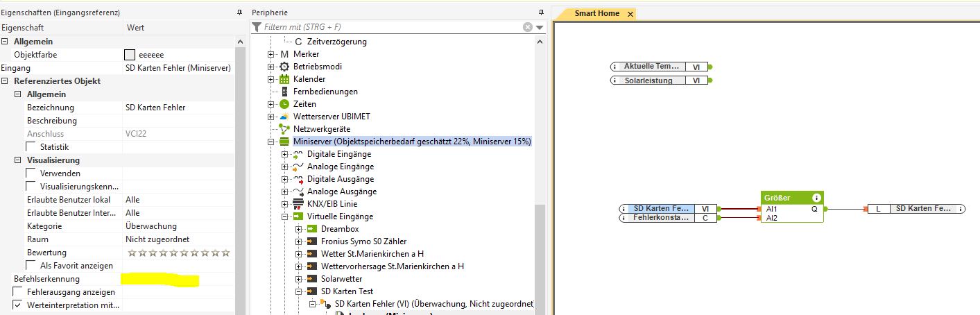Collapse the top Allgemein property group
The image size is (980, 315).
click(4, 42)
